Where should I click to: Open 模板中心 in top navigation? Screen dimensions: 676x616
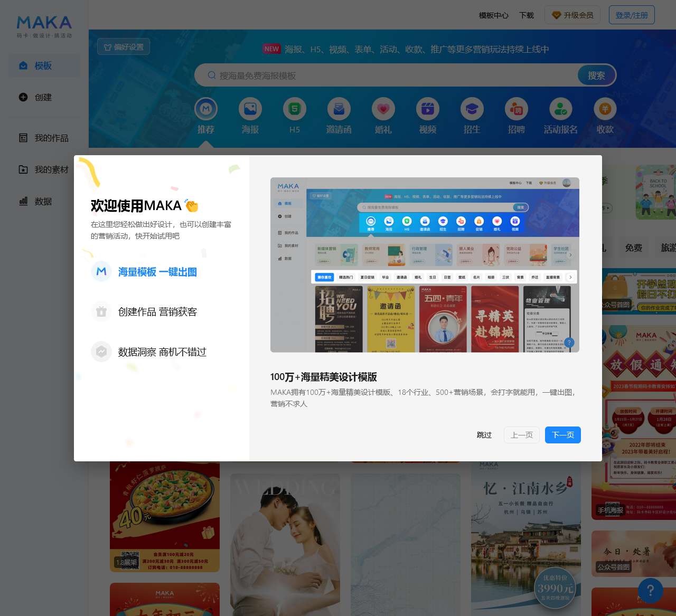(493, 15)
